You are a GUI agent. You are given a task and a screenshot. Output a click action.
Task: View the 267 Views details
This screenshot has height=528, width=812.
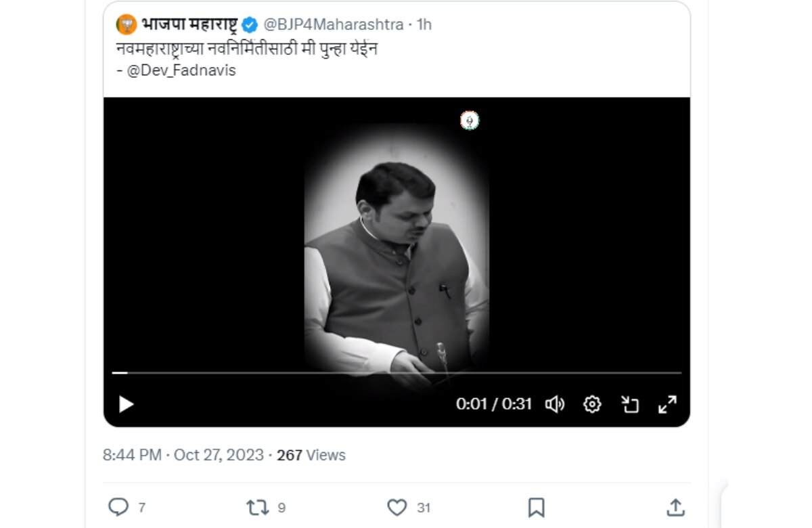[x=308, y=455]
